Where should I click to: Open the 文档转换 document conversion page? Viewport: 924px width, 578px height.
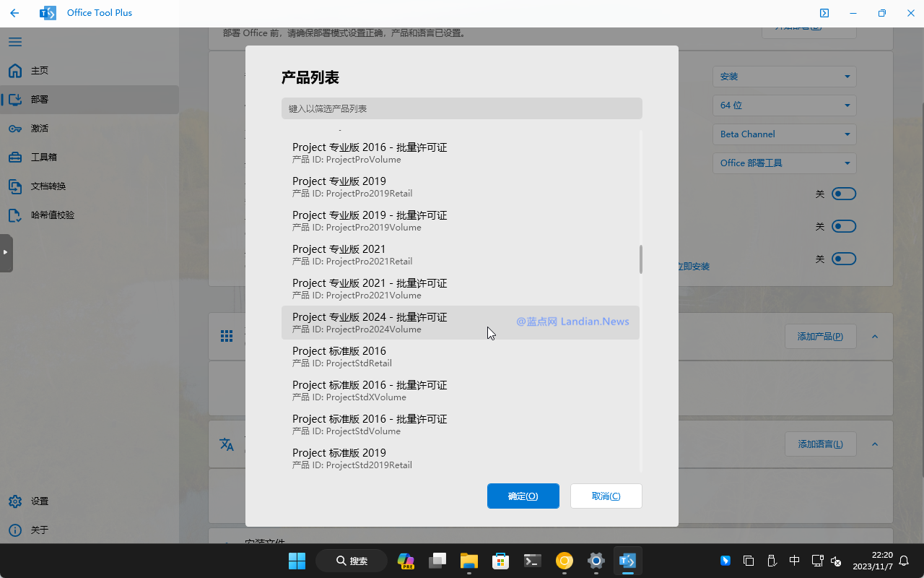coord(48,186)
